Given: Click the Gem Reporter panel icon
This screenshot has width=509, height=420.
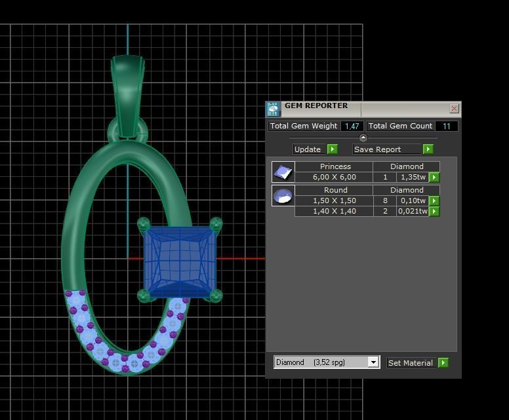Looking at the screenshot, I should pyautogui.click(x=274, y=109).
